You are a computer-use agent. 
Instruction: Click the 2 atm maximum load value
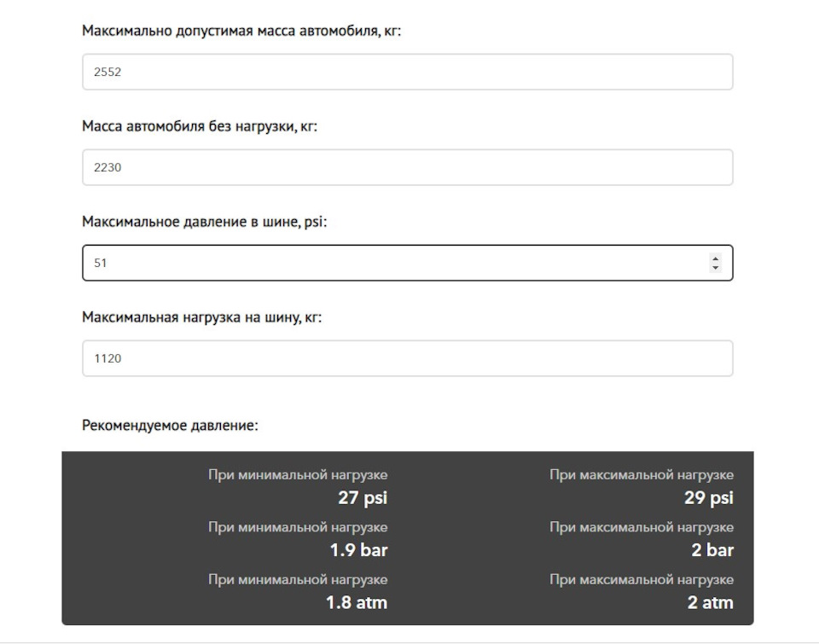coord(710,603)
